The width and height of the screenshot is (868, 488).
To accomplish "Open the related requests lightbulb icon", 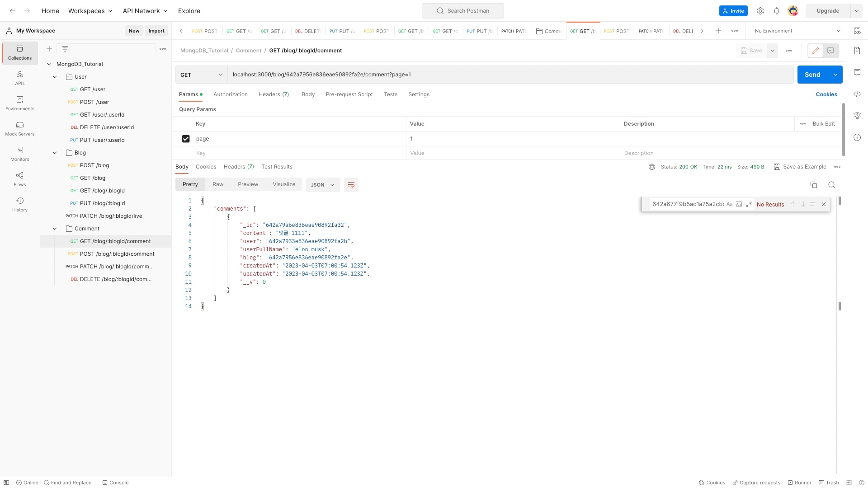I will click(857, 116).
